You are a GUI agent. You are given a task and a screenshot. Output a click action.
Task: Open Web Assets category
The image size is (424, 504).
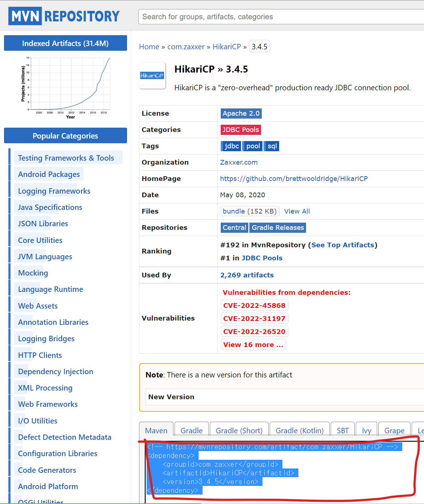pos(38,306)
